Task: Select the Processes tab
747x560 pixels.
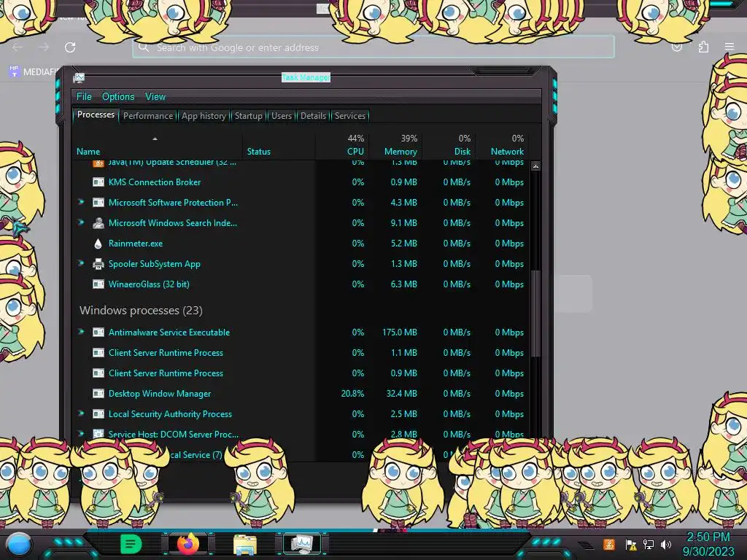Action: 96,114
